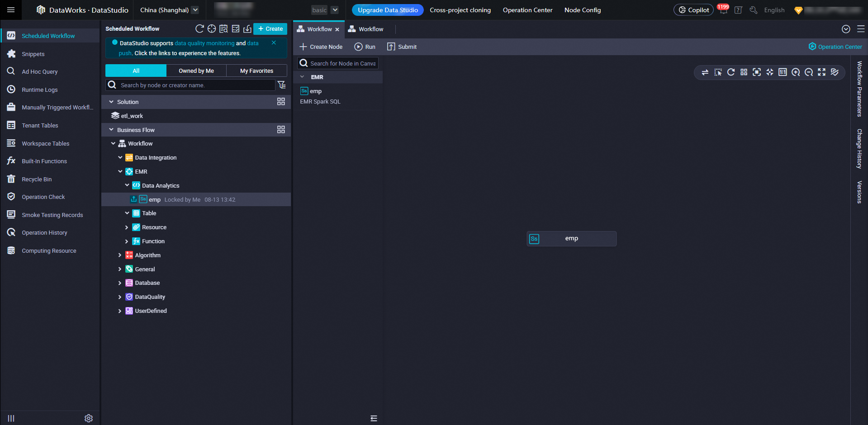Select the emp node on the canvas
Screen dimensions: 868x425
coord(571,239)
